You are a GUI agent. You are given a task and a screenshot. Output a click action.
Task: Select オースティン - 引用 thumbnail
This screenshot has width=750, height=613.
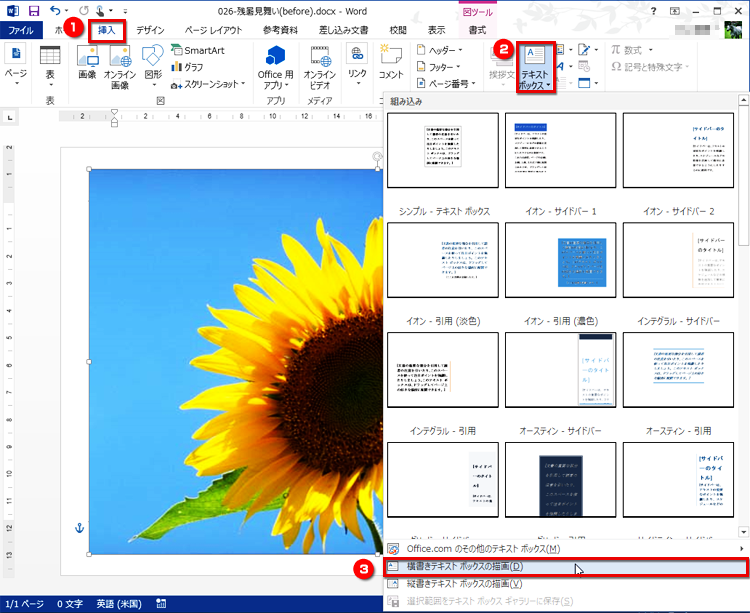coord(678,370)
